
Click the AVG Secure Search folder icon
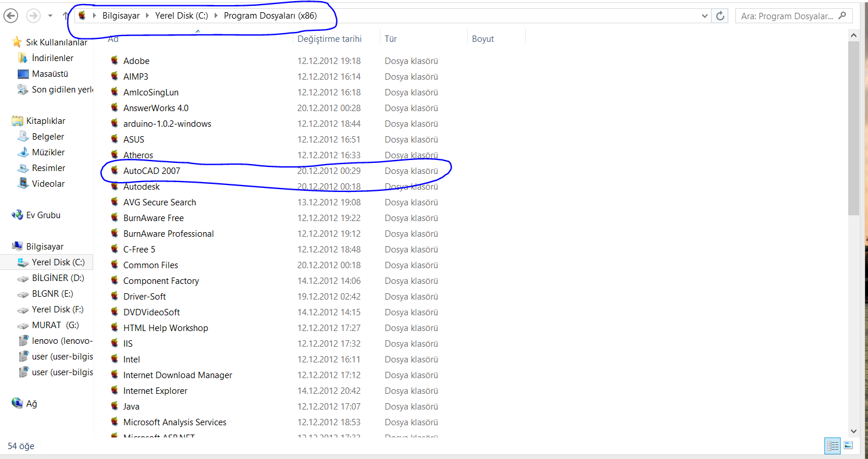(115, 202)
